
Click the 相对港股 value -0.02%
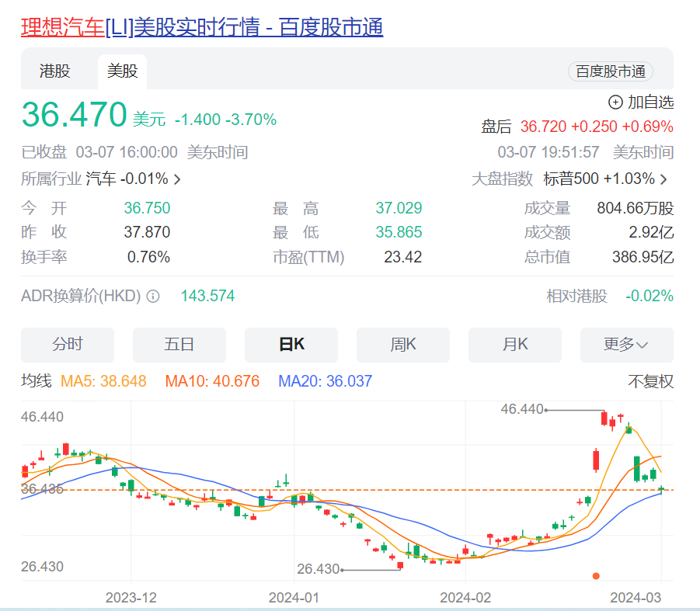pos(650,296)
